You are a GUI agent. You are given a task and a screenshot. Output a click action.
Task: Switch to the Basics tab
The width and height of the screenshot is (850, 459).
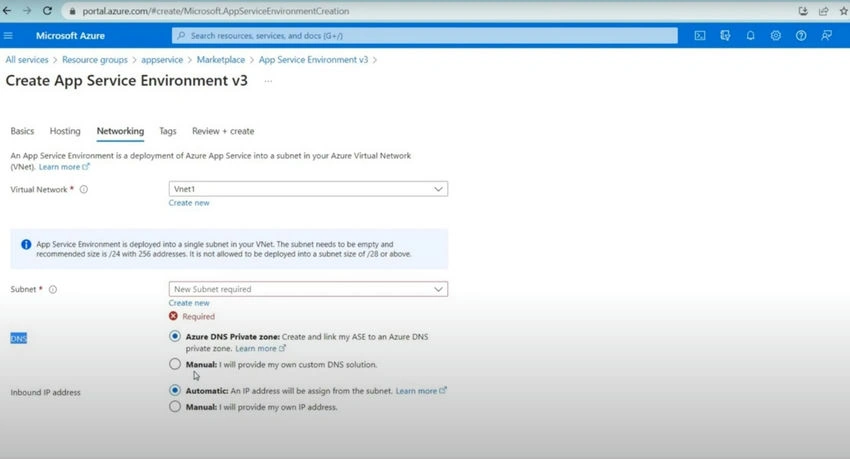click(x=22, y=131)
